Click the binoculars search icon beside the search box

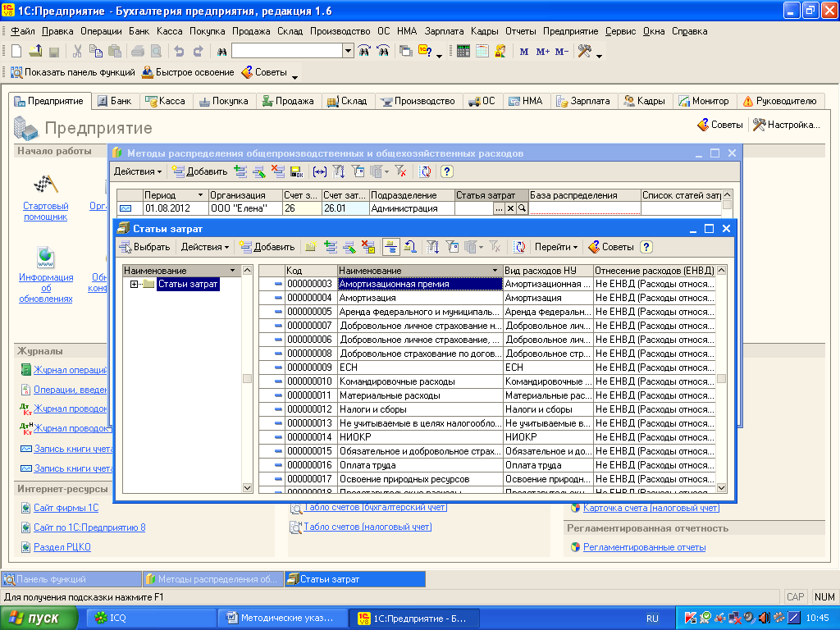[221, 52]
